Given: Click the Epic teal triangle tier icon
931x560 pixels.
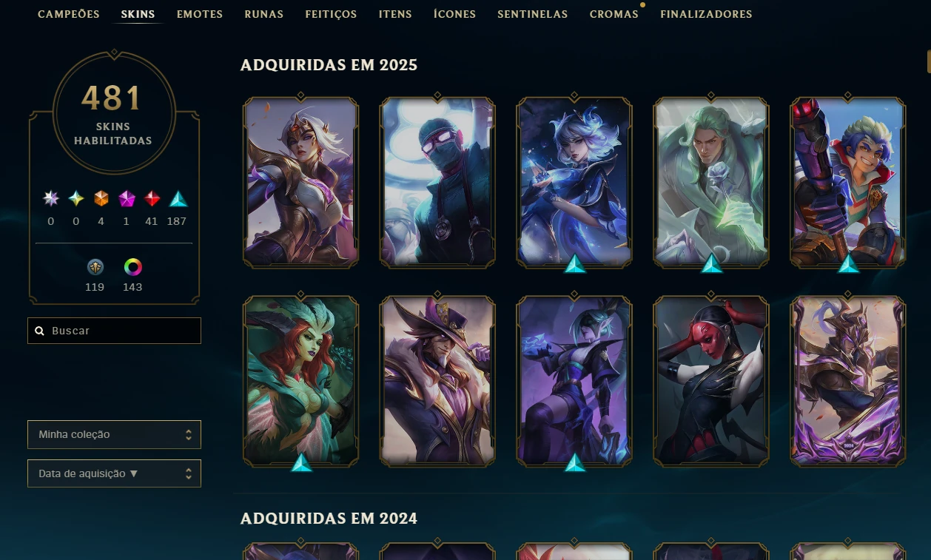Looking at the screenshot, I should pyautogui.click(x=178, y=198).
